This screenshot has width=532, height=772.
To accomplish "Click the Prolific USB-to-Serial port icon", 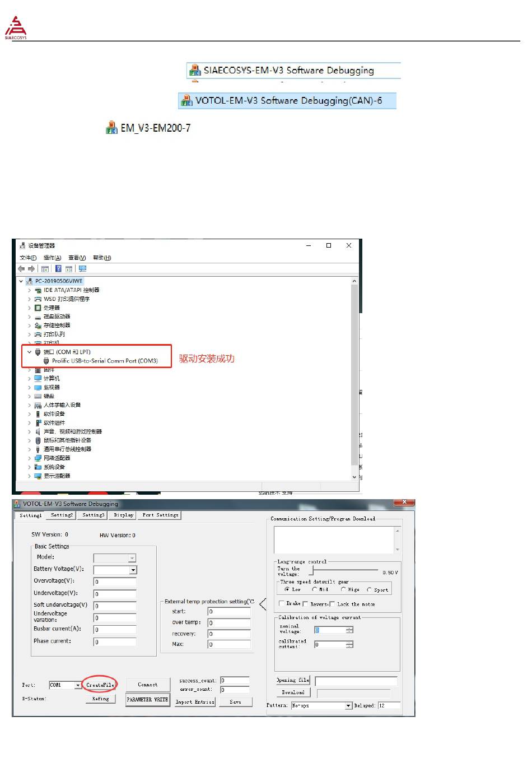I will 46,361.
